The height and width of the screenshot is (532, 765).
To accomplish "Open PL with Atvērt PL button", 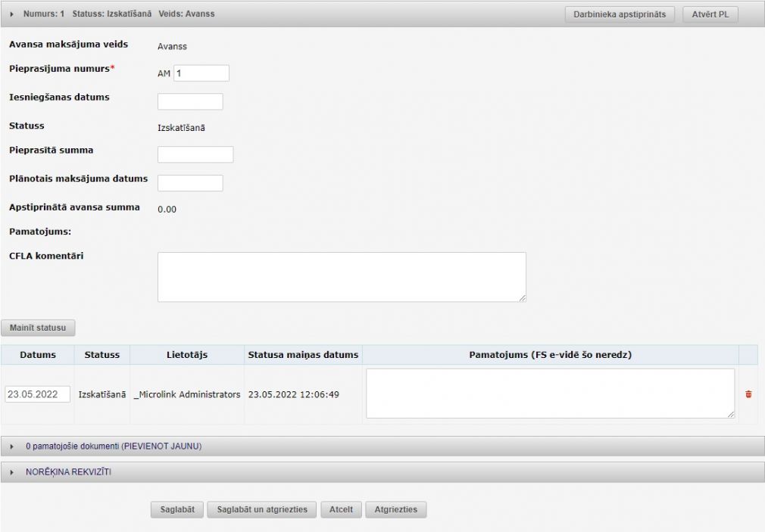I will pos(710,14).
